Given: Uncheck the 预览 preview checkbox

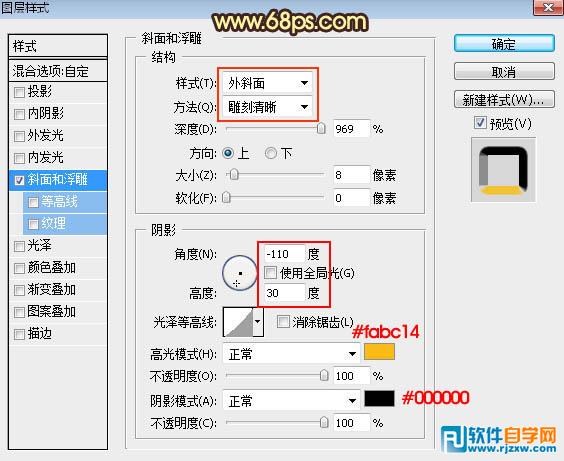Looking at the screenshot, I should (x=480, y=123).
